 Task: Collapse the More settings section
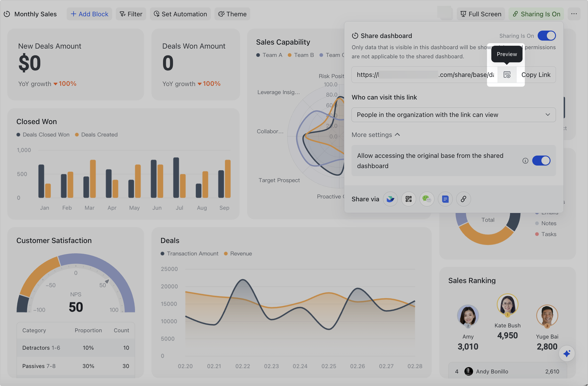376,135
